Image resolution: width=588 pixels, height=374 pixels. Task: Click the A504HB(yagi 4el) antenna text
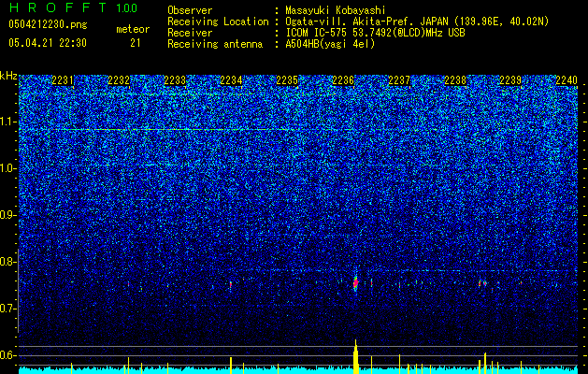330,44
